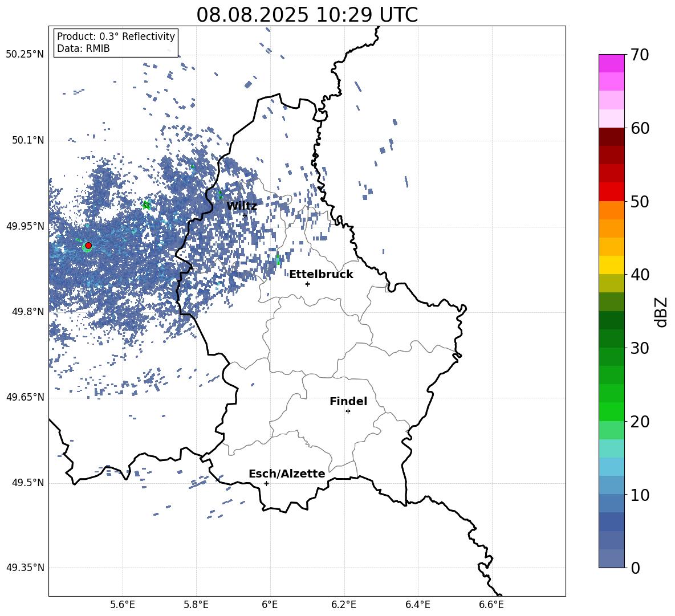Screen dimensions: 675x616
Task: Click the 49.8°N latitude label
Action: [28, 312]
